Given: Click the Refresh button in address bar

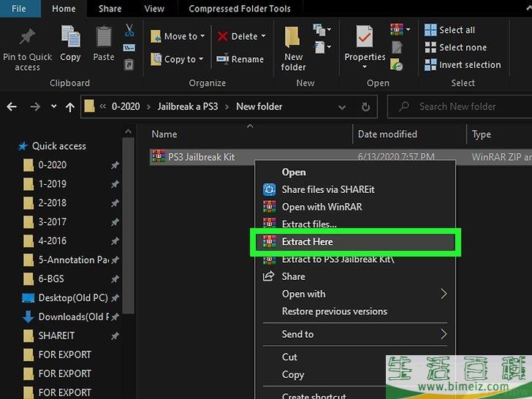Looking at the screenshot, I should 365,107.
